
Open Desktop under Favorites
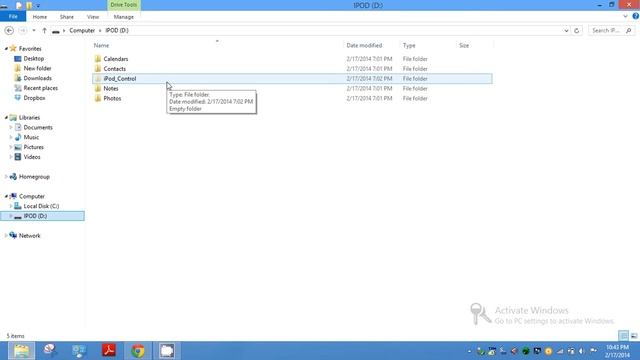[x=33, y=58]
